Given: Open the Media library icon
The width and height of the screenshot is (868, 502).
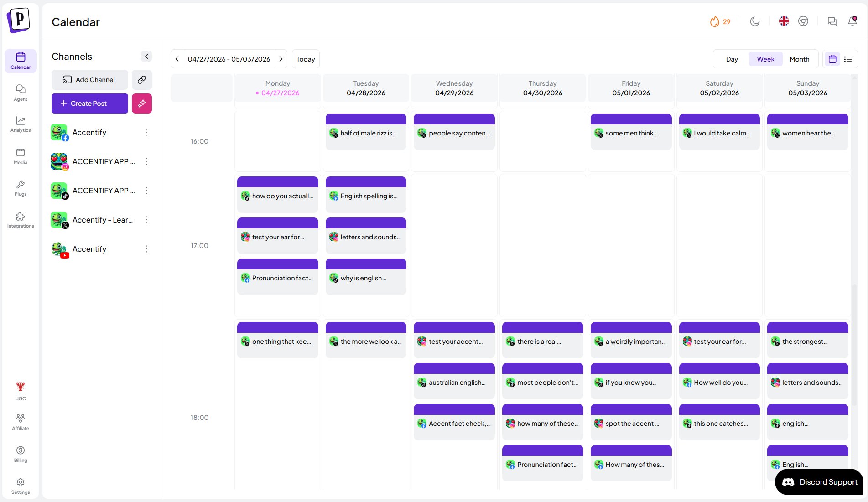Looking at the screenshot, I should pos(21,156).
